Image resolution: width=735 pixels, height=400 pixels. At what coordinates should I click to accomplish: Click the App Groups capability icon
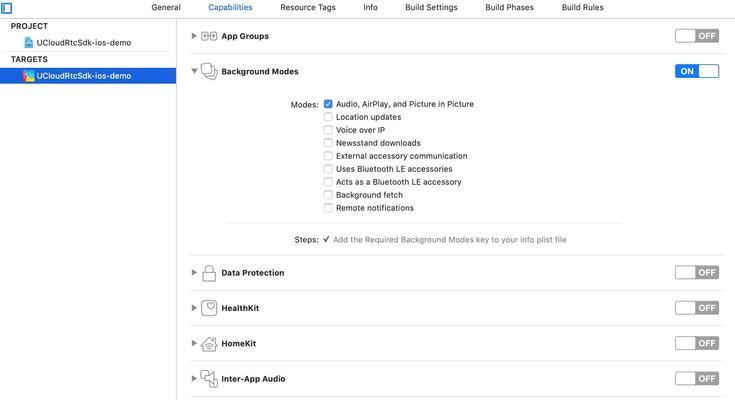[209, 36]
